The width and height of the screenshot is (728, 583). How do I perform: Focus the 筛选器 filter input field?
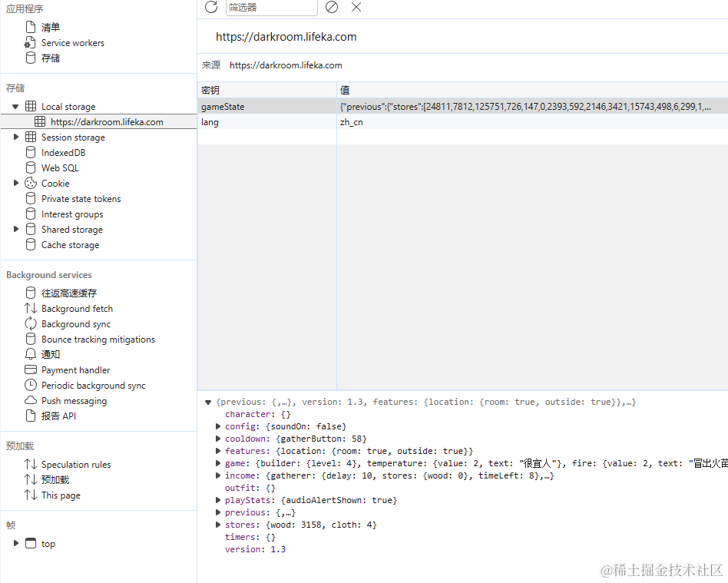pos(272,8)
